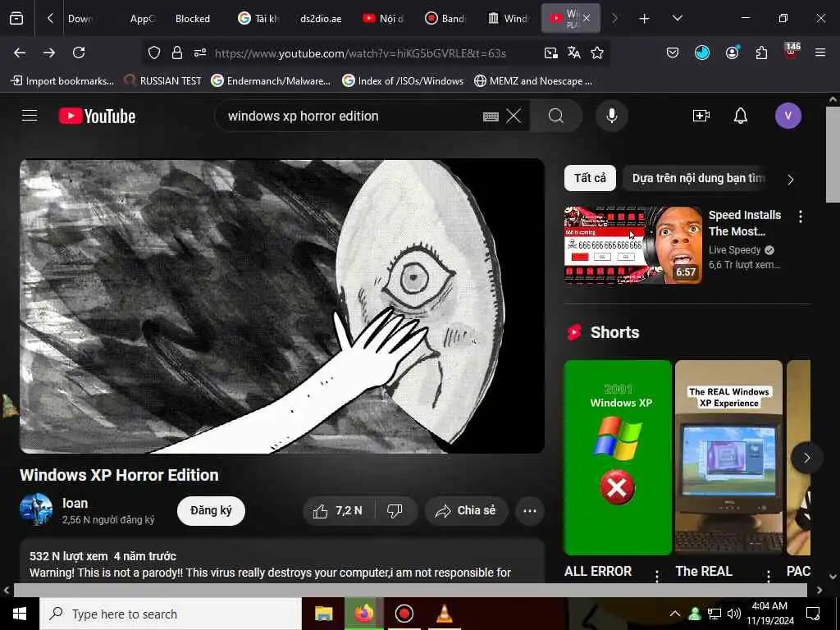Screen dimensions: 840x630
Task: Open the Windows Start button
Action: tap(20, 614)
